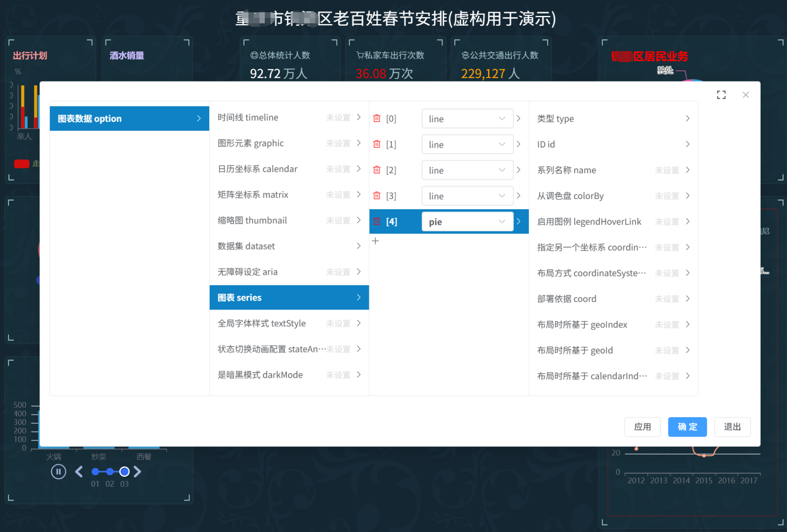Image resolution: width=787 pixels, height=532 pixels.
Task: Jump to timeline point 03
Action: coord(124,472)
